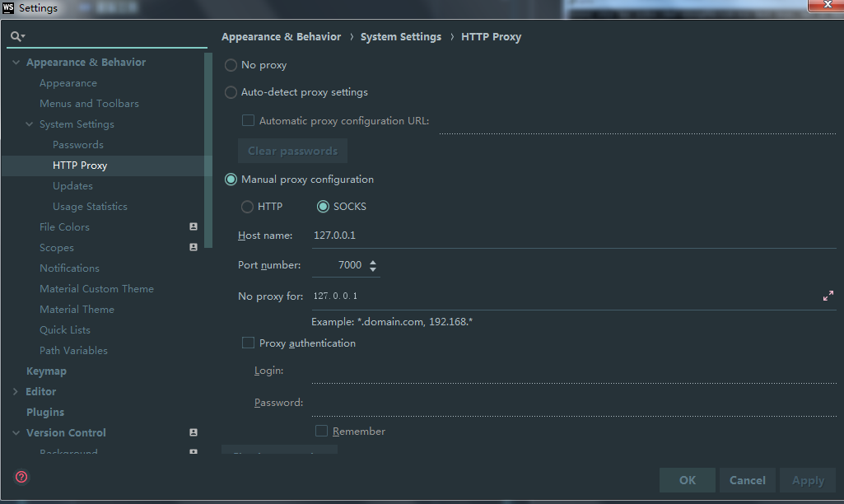
Task: Expand the No proxy for field editor
Action: (x=828, y=295)
